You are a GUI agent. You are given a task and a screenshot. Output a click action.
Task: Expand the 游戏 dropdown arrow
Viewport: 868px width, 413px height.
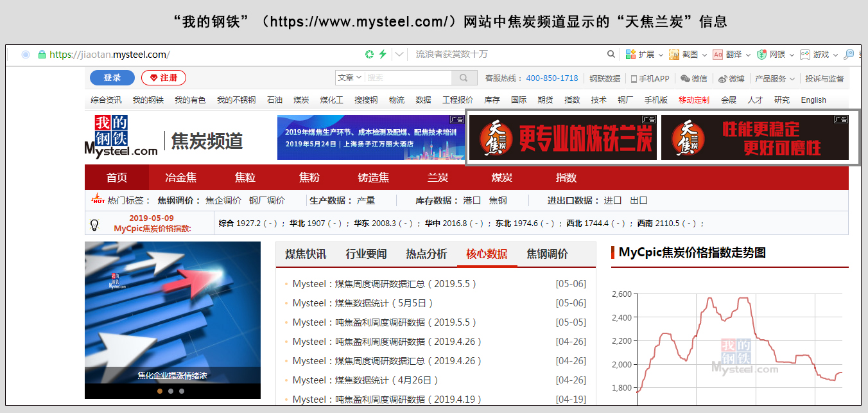click(835, 55)
